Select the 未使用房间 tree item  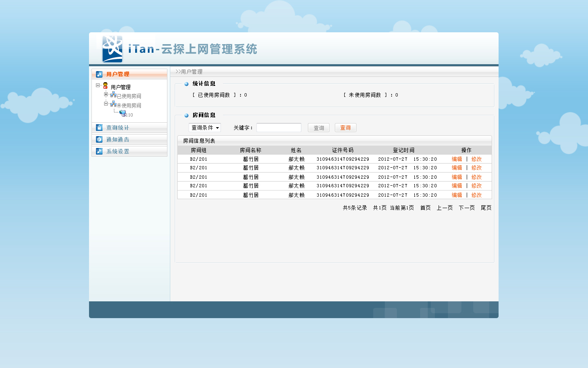coord(129,105)
